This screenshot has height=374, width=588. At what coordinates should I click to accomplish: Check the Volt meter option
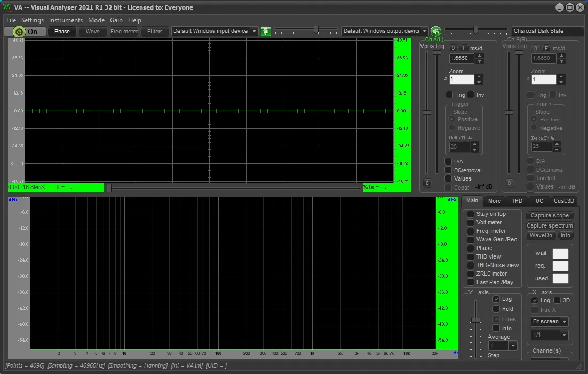pyautogui.click(x=470, y=223)
